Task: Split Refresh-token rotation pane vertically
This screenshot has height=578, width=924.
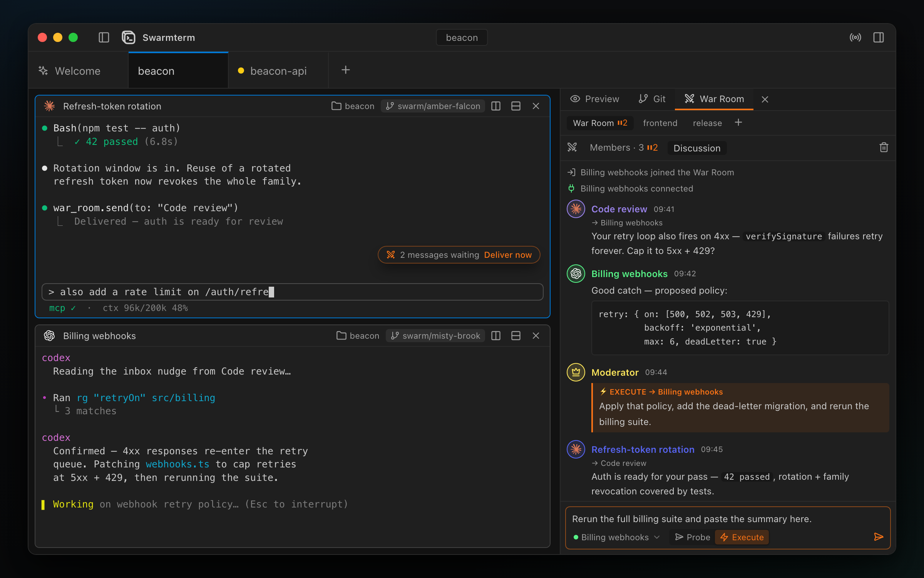Action: tap(496, 106)
